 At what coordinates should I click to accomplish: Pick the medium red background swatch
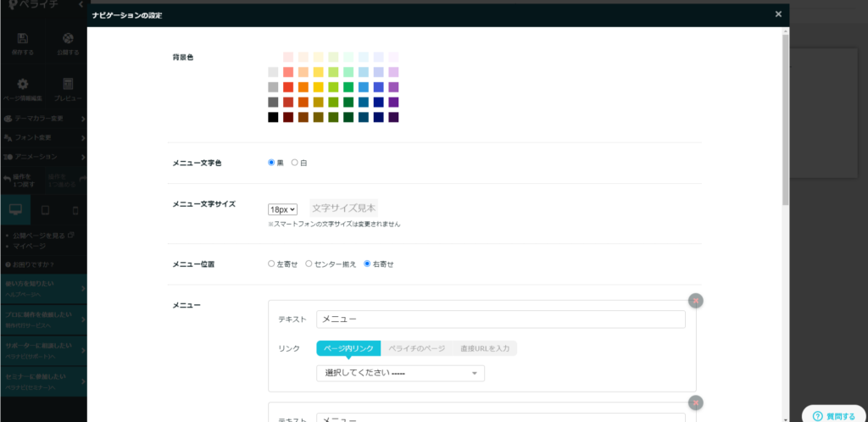click(x=288, y=87)
